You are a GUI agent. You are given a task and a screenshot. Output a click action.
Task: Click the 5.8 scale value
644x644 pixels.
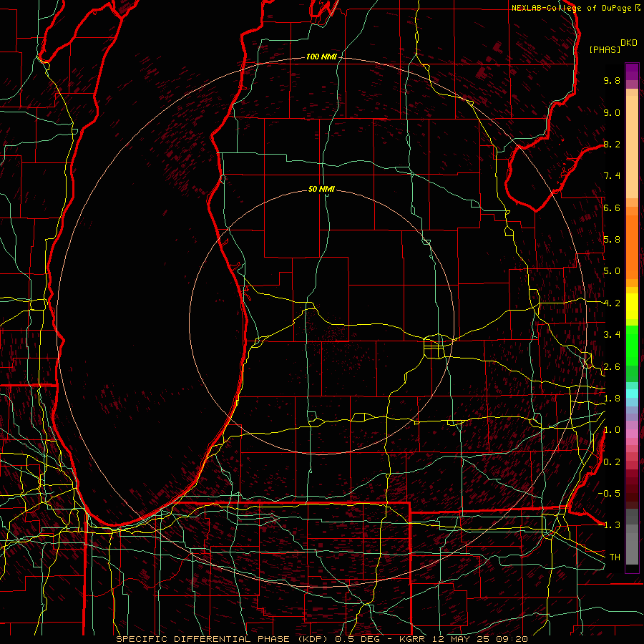click(612, 240)
